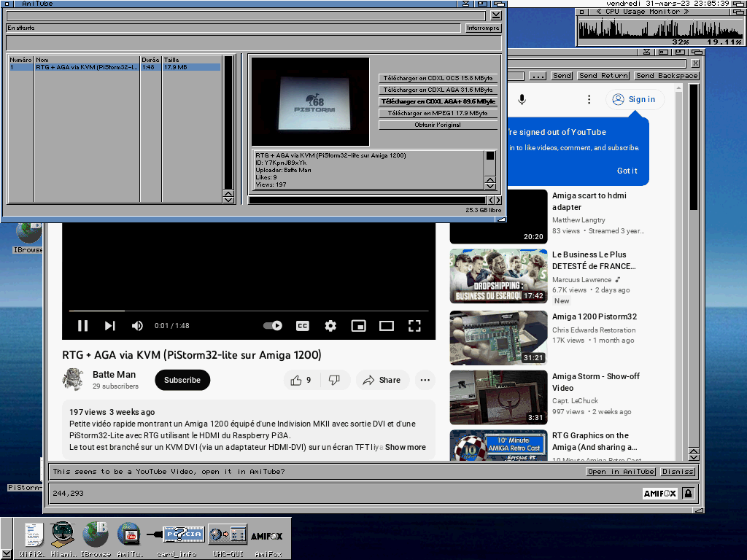Dismiss the signed-out popup with Got it
The height and width of the screenshot is (560, 747).
click(627, 171)
